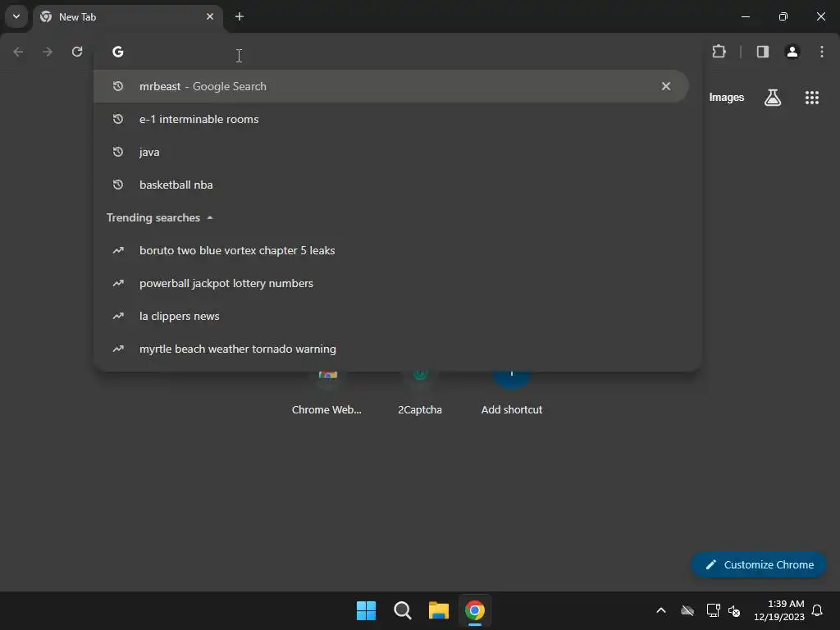This screenshot has height=630, width=840.
Task: Close the New Tab tab
Action: coord(210,16)
